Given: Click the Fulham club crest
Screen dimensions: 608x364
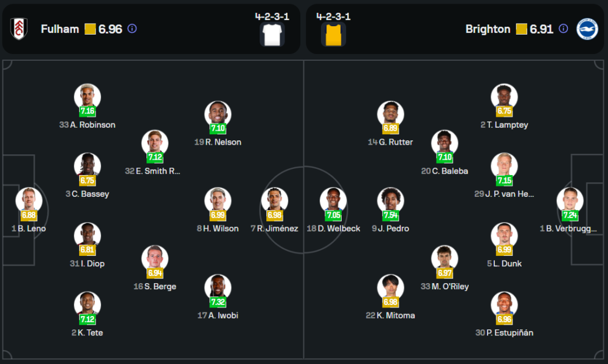Looking at the screenshot, I should click(x=19, y=29).
